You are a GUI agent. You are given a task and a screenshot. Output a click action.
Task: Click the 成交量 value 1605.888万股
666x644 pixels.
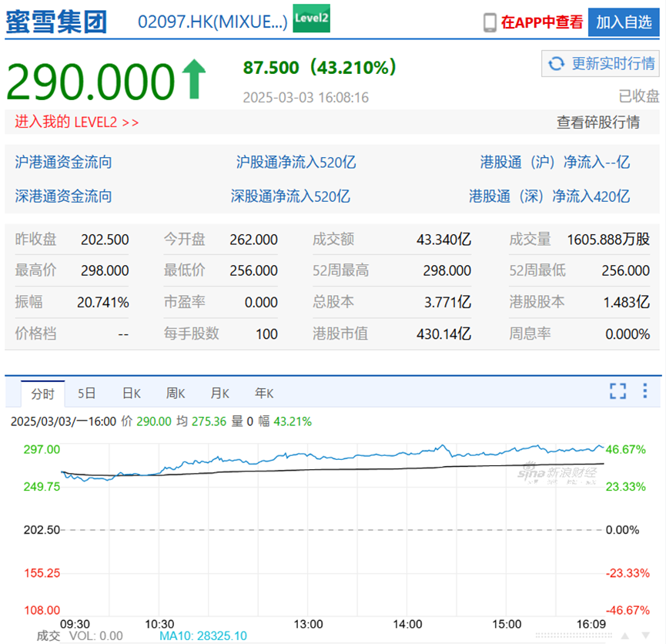pyautogui.click(x=608, y=240)
